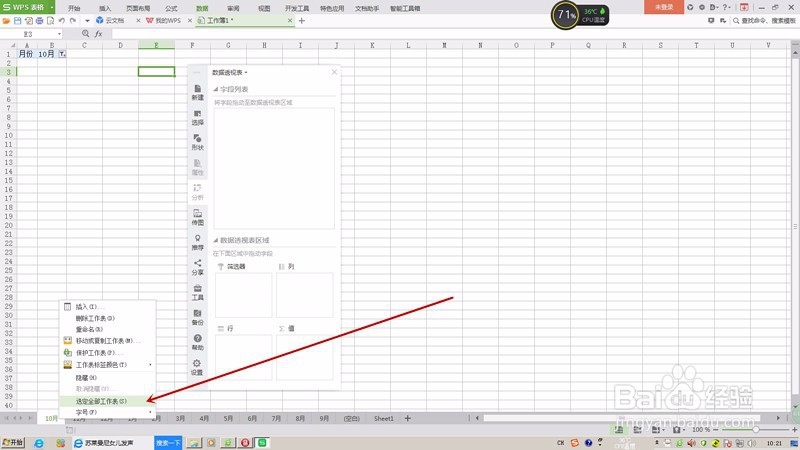800x450 pixels.
Task: Click 选择 icon in side panel strip
Action: click(197, 118)
